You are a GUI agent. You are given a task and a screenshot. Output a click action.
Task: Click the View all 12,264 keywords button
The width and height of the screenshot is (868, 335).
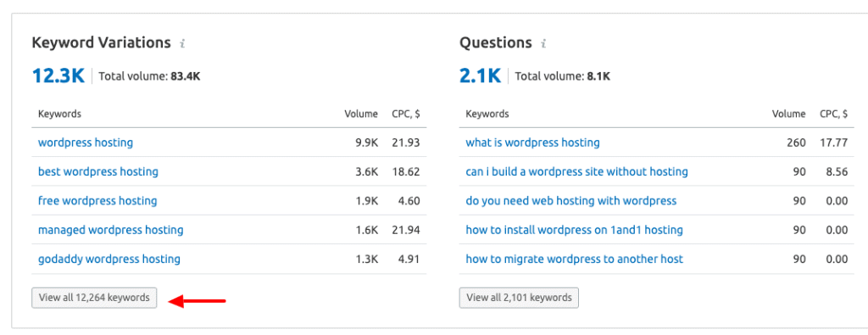94,298
